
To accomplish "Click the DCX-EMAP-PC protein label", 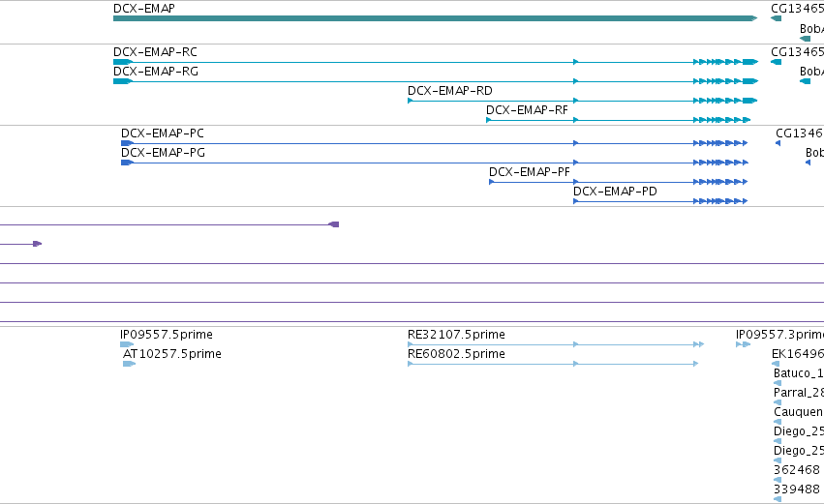I will pyautogui.click(x=162, y=133).
